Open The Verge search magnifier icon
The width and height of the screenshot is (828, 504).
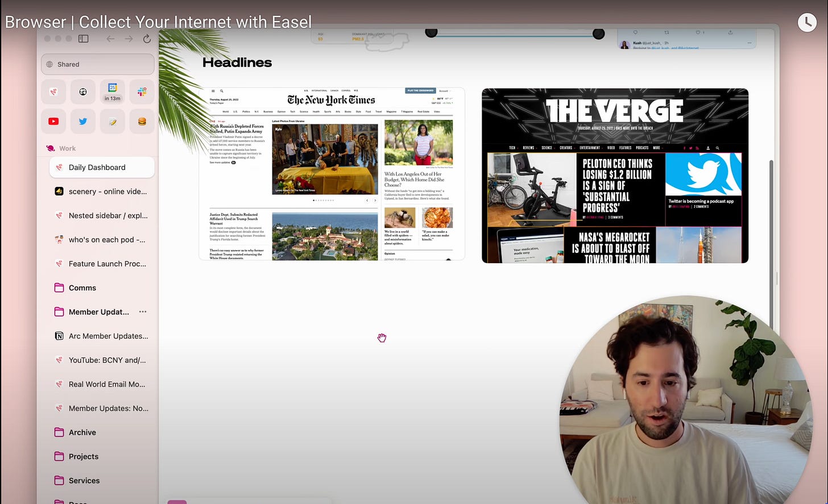tap(718, 148)
